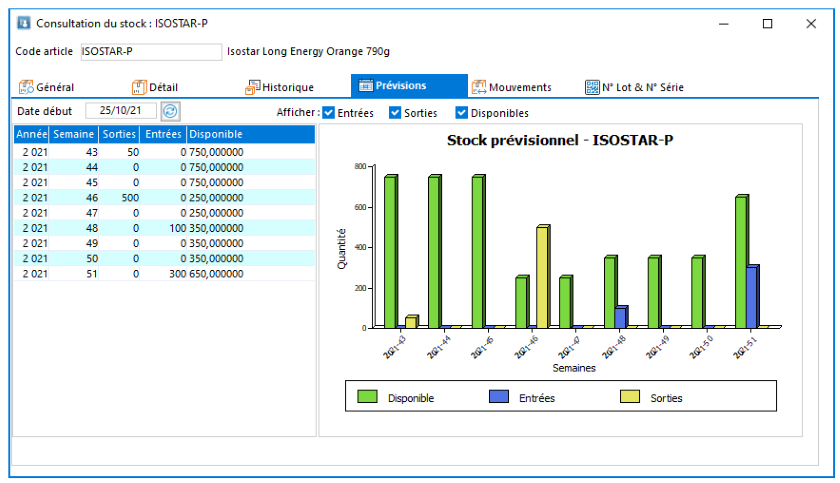The height and width of the screenshot is (483, 840).
Task: Select the week 49 table row
Action: pyautogui.click(x=164, y=243)
